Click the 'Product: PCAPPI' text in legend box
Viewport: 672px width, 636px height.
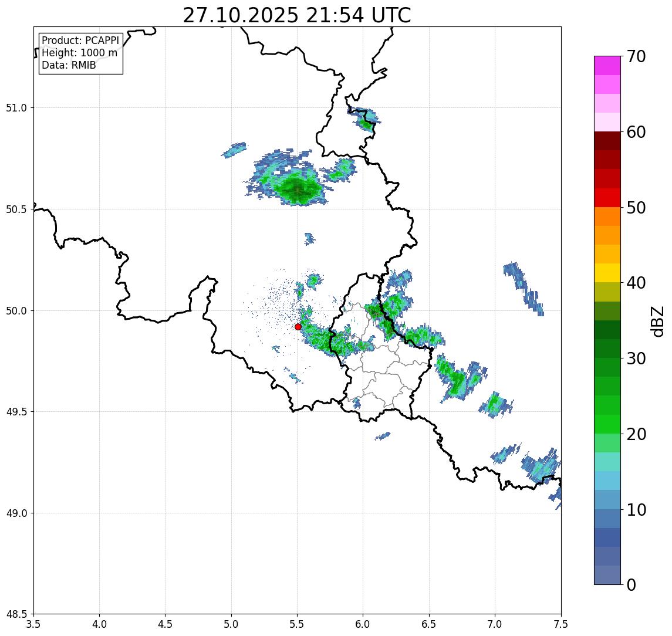(x=80, y=40)
